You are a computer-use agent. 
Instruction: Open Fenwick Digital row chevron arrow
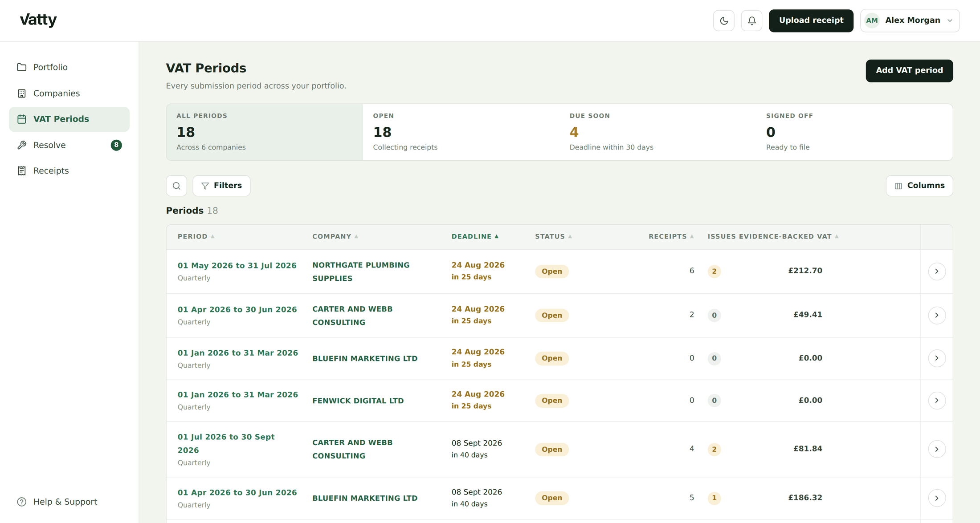coord(937,401)
